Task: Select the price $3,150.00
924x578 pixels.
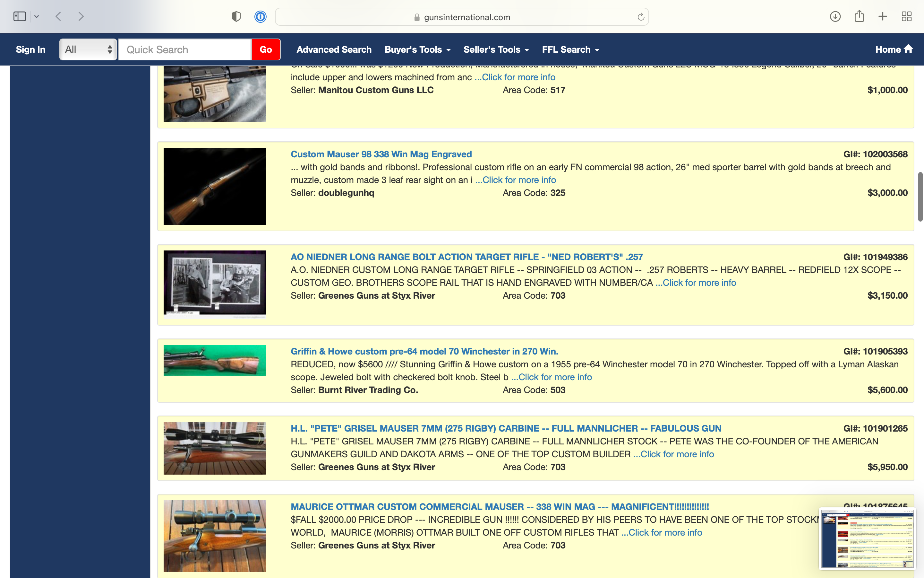Action: [x=887, y=295]
